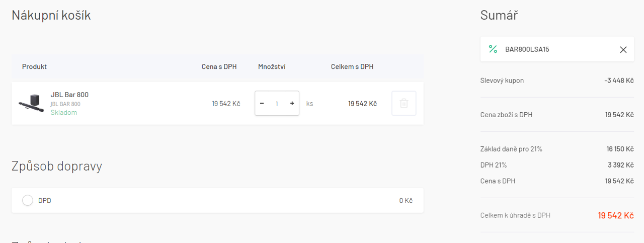This screenshot has width=644, height=243.
Task: Click the Celkem s DPH column header
Action: pyautogui.click(x=352, y=66)
